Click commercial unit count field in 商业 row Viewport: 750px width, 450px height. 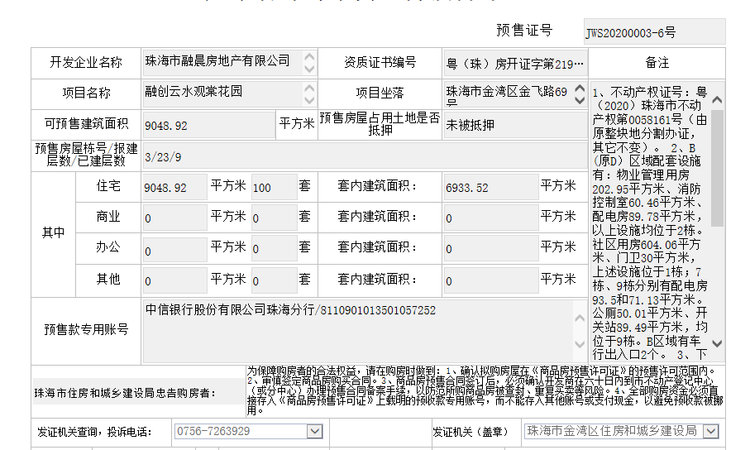[274, 218]
